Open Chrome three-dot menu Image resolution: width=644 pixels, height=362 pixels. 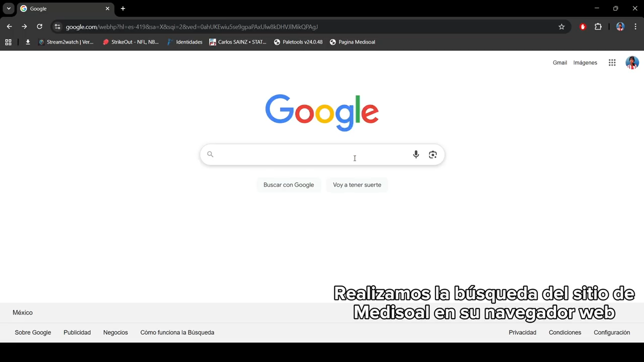tap(635, 27)
